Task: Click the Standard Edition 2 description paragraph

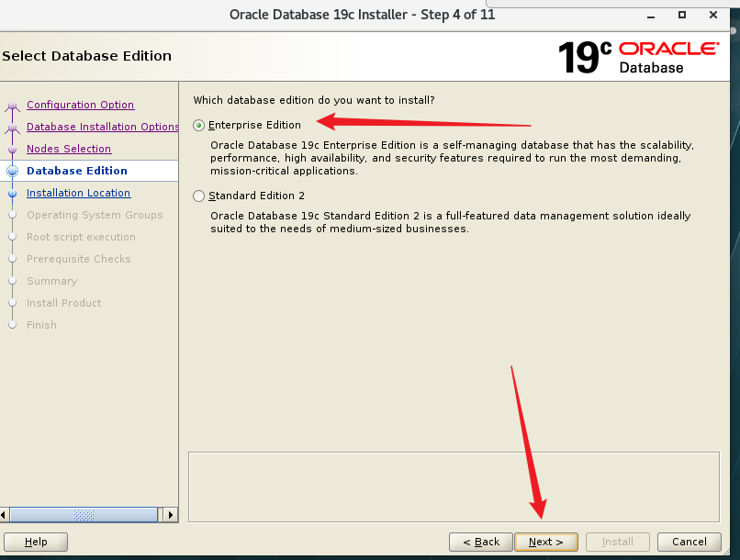Action: (450, 222)
